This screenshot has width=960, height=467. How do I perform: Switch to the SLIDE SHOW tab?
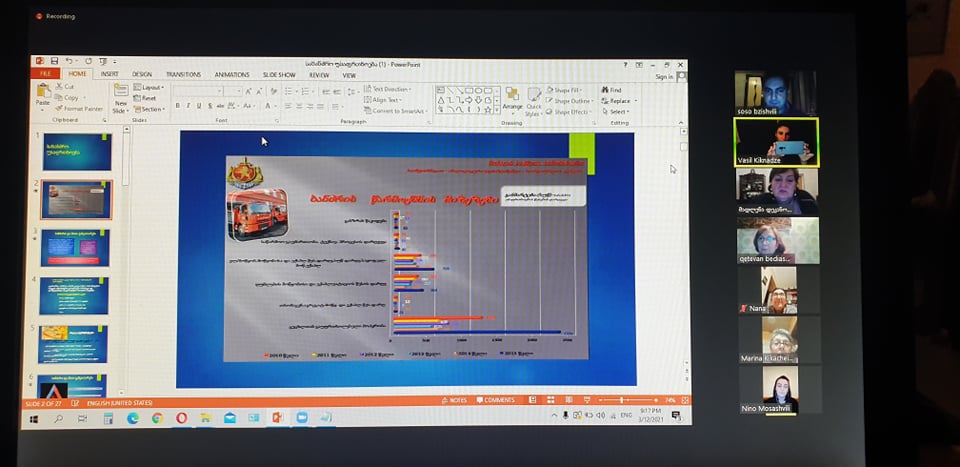(279, 75)
